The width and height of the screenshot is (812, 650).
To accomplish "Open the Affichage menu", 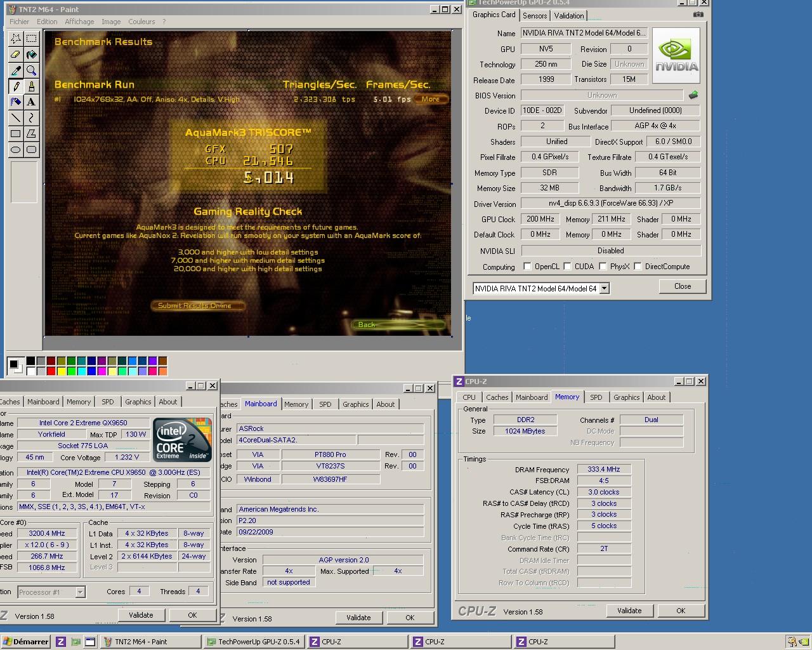I will tap(79, 22).
